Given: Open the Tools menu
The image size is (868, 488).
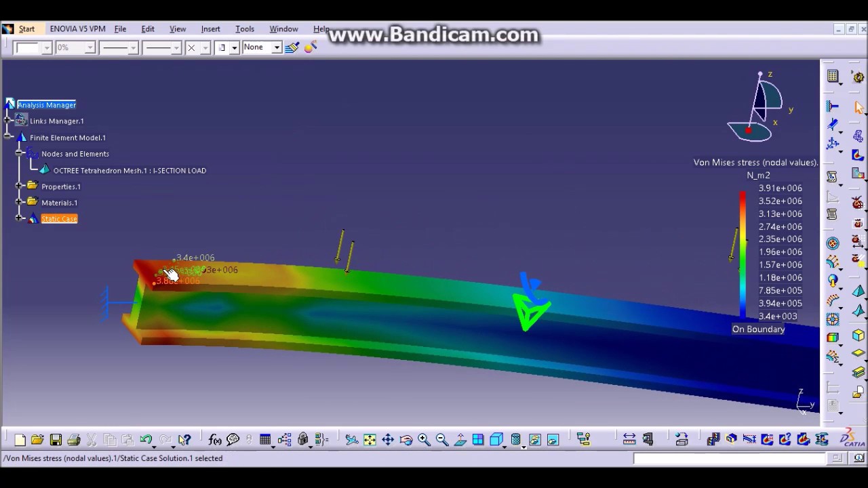Looking at the screenshot, I should coord(245,29).
